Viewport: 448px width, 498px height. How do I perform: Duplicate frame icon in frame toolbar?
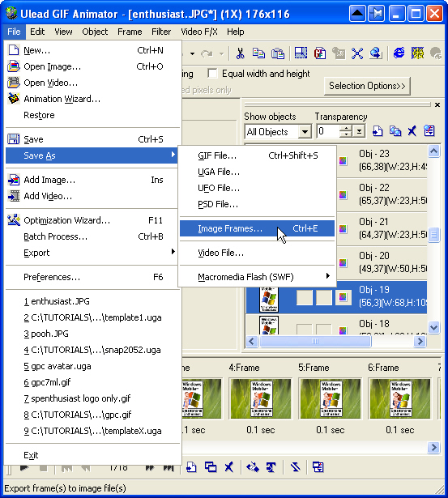[x=211, y=467]
